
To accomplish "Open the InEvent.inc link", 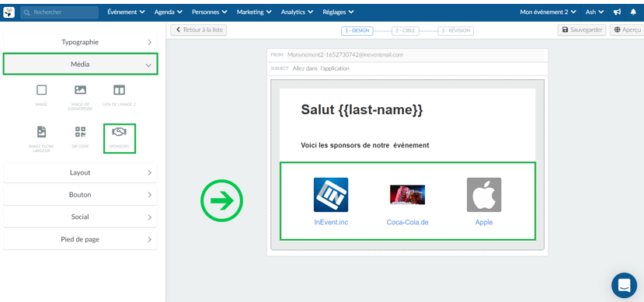I will (331, 222).
